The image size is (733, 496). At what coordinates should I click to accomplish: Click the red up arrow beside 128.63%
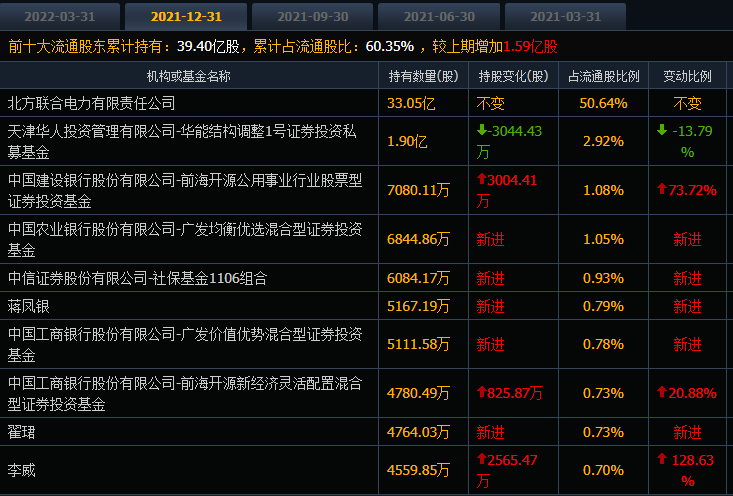coord(661,459)
